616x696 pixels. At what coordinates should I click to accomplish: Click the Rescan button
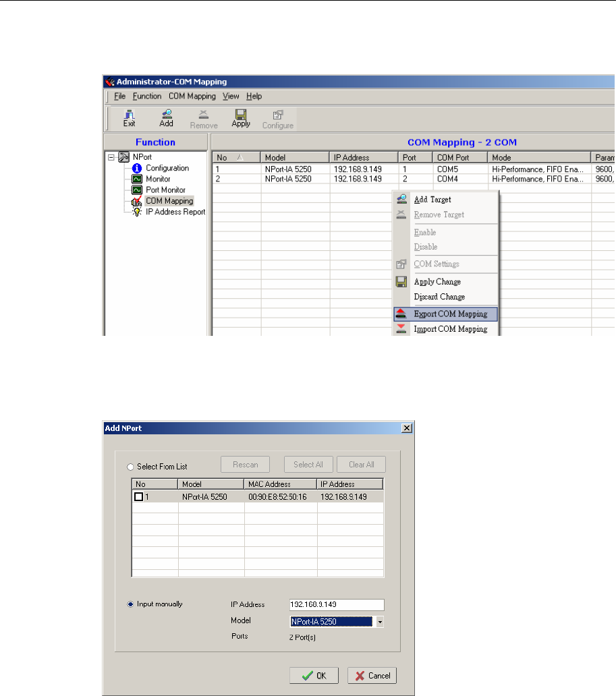(x=245, y=465)
